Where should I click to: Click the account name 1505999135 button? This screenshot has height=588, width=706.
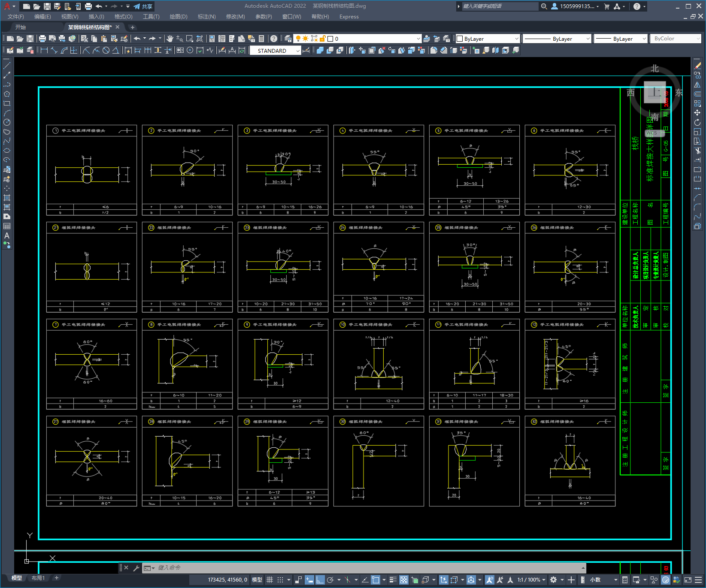pyautogui.click(x=575, y=6)
